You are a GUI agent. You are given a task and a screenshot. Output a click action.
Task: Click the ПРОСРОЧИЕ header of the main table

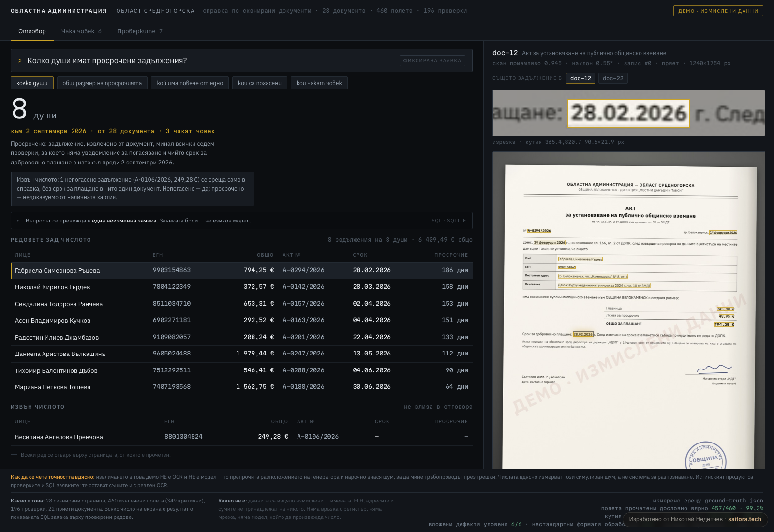[x=451, y=255]
